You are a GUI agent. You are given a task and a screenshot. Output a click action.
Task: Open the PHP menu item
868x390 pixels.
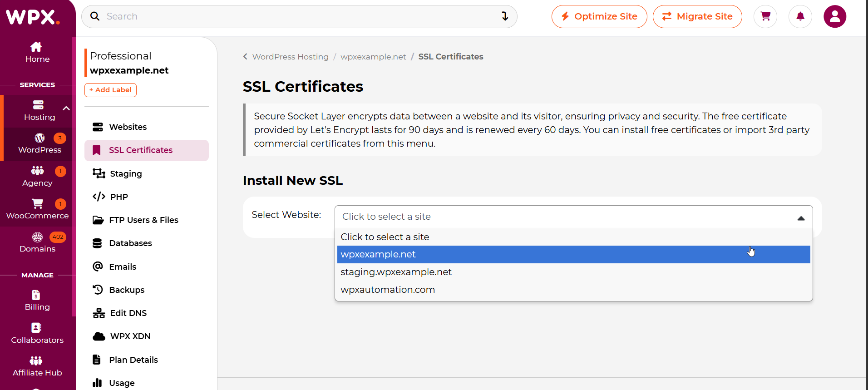[x=147, y=197]
